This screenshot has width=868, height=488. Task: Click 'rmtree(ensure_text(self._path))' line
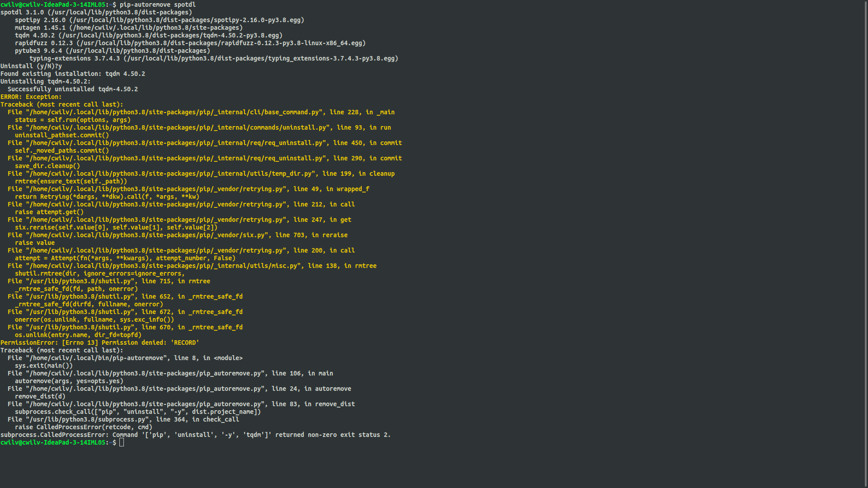[71, 181]
